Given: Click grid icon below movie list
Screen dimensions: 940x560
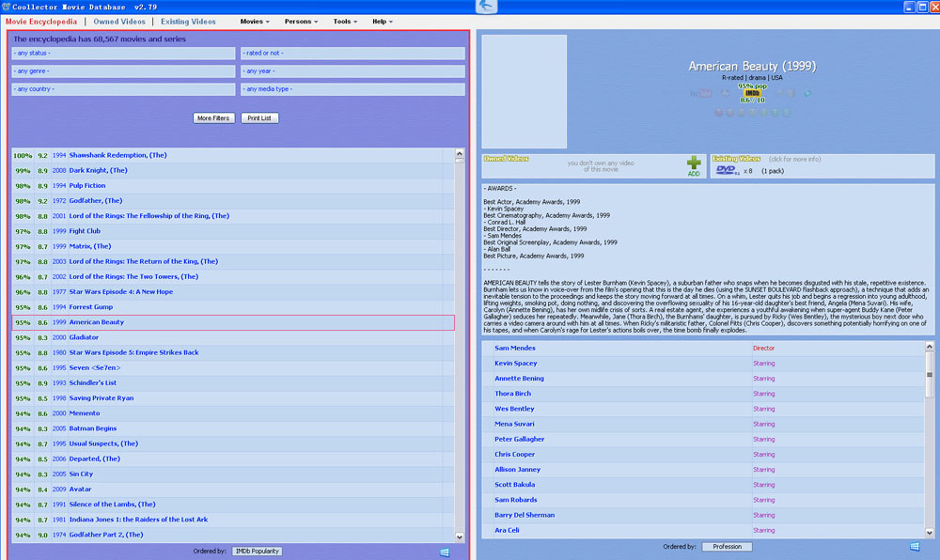Looking at the screenshot, I should [445, 551].
